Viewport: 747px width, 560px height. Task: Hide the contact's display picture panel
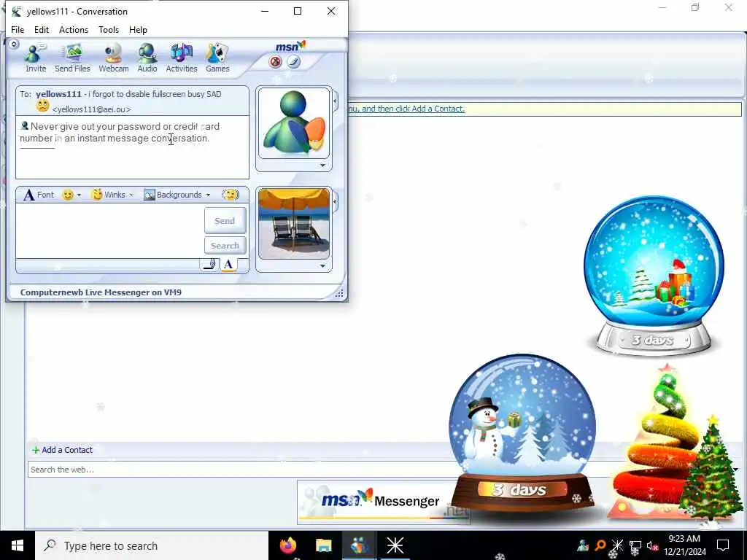(x=335, y=101)
